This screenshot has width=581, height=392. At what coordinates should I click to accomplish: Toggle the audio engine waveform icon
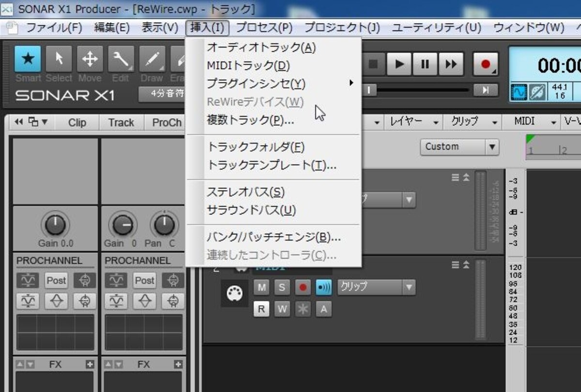coord(520,91)
